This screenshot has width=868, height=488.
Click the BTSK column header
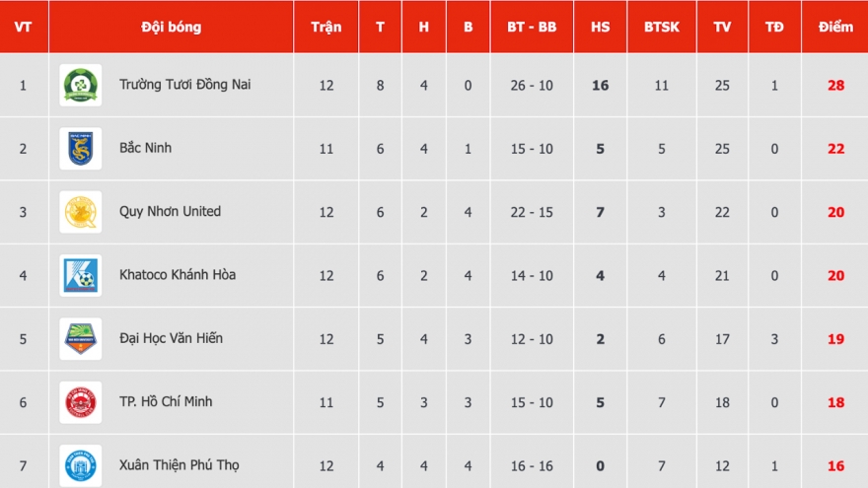[662, 27]
